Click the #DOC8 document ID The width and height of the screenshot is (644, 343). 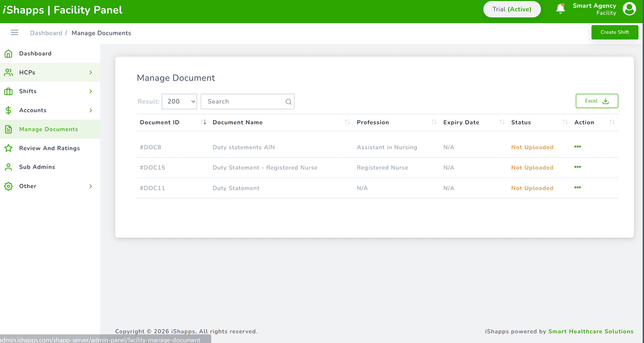pos(151,147)
